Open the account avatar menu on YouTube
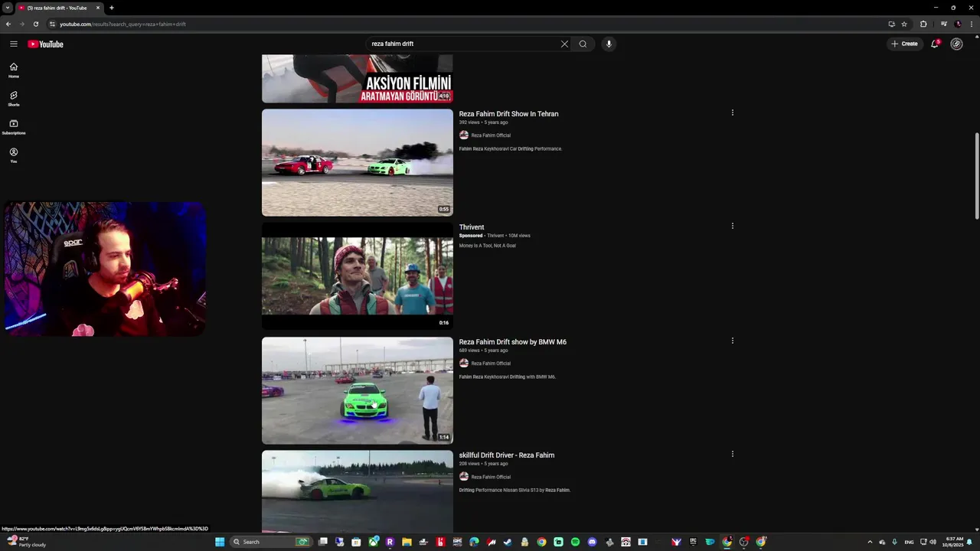The image size is (980, 551). pos(956,44)
